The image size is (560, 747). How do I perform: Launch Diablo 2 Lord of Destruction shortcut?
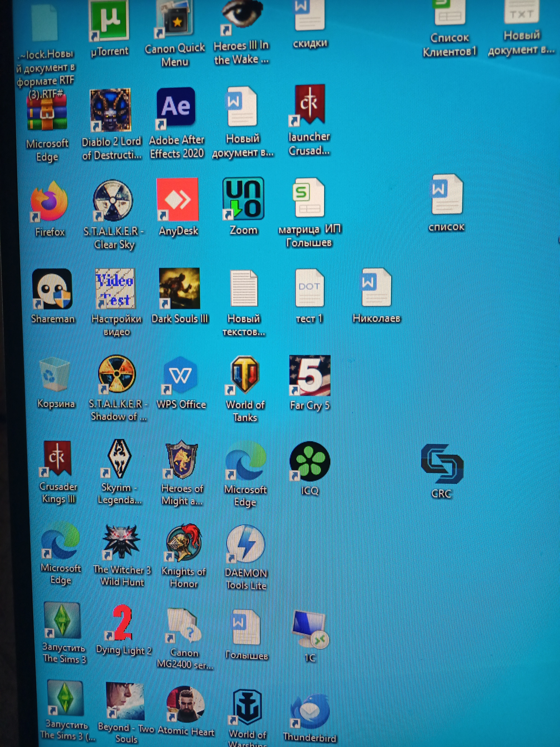(x=110, y=110)
